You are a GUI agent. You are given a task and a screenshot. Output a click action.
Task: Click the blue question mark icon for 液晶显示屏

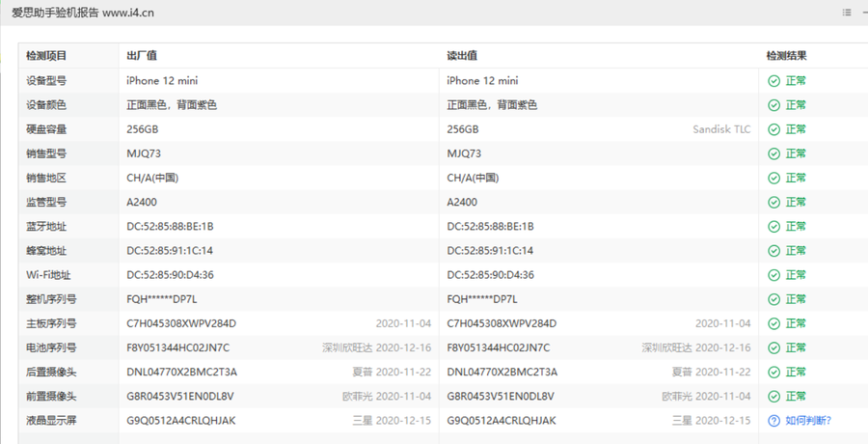pos(773,421)
